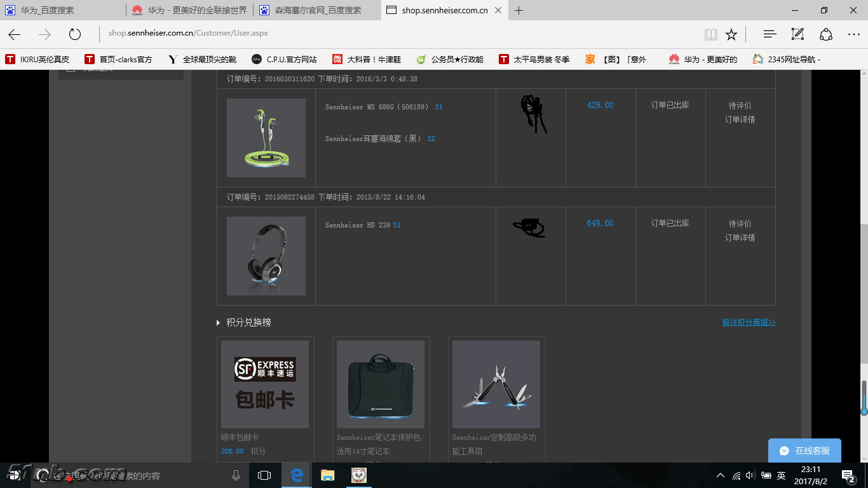Image resolution: width=868 pixels, height=488 pixels.
Task: Close the shop.sennheiser.com.cn tab
Action: (498, 10)
